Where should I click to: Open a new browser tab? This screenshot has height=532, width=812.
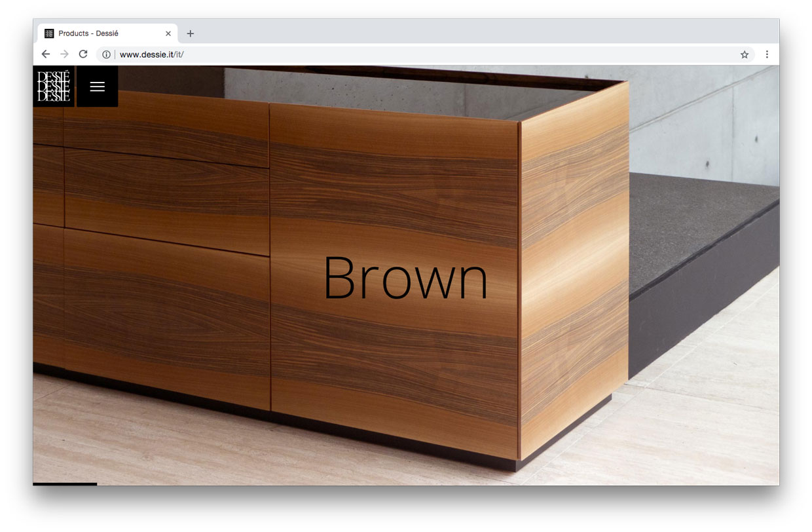point(191,33)
